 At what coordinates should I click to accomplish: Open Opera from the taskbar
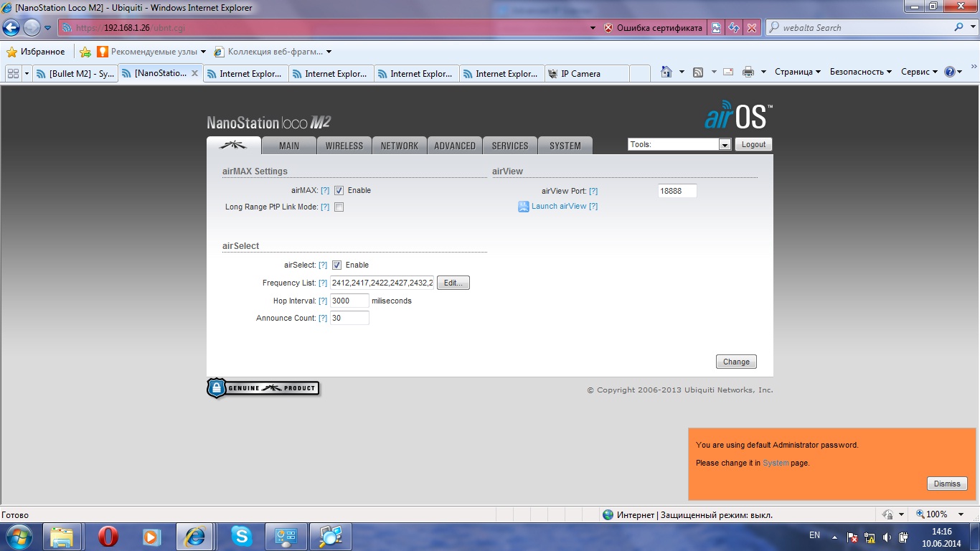coord(108,537)
